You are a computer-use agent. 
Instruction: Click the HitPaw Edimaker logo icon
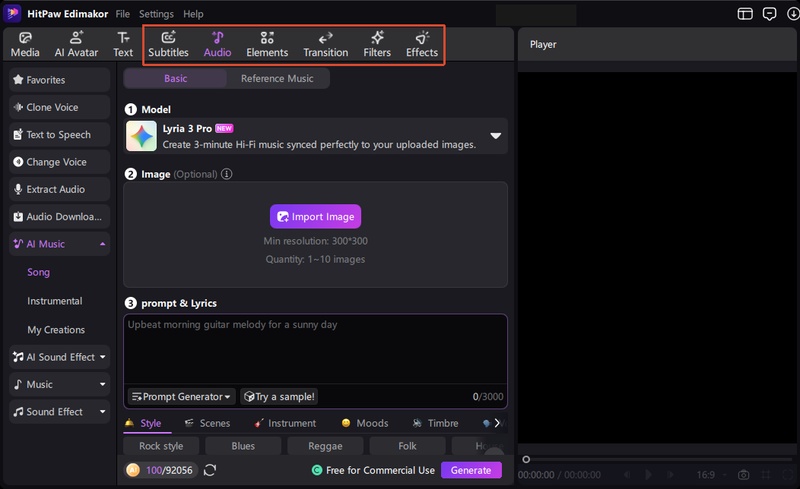pyautogui.click(x=12, y=13)
